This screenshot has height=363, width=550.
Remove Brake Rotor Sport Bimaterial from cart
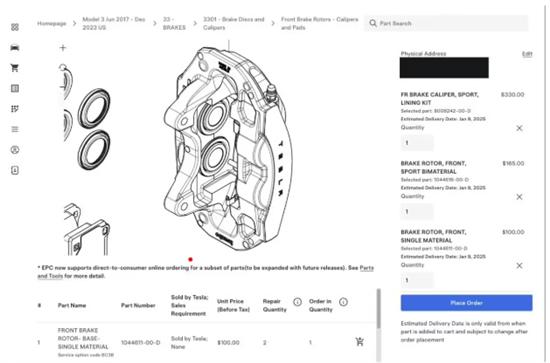pos(519,197)
